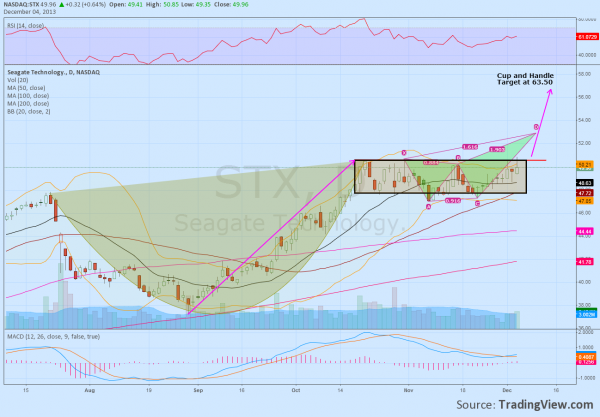Image resolution: width=600 pixels, height=417 pixels.
Task: Click the blue 3.002M volume tag
Action: pos(586,314)
